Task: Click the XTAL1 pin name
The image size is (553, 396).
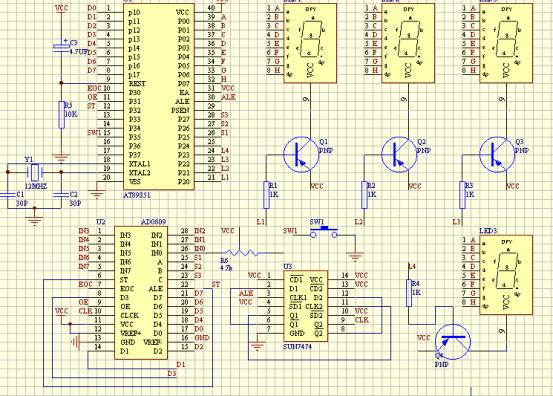Action: [140, 164]
